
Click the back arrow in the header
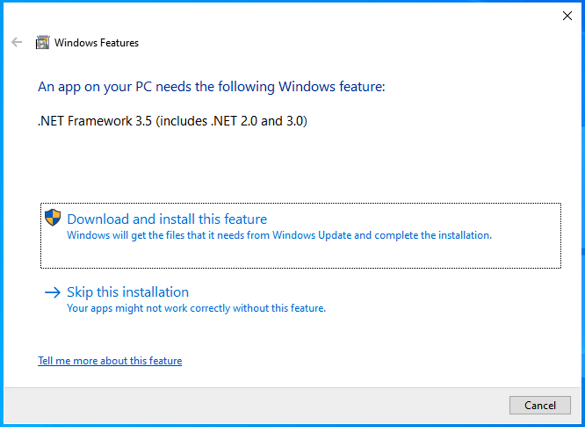[x=16, y=43]
